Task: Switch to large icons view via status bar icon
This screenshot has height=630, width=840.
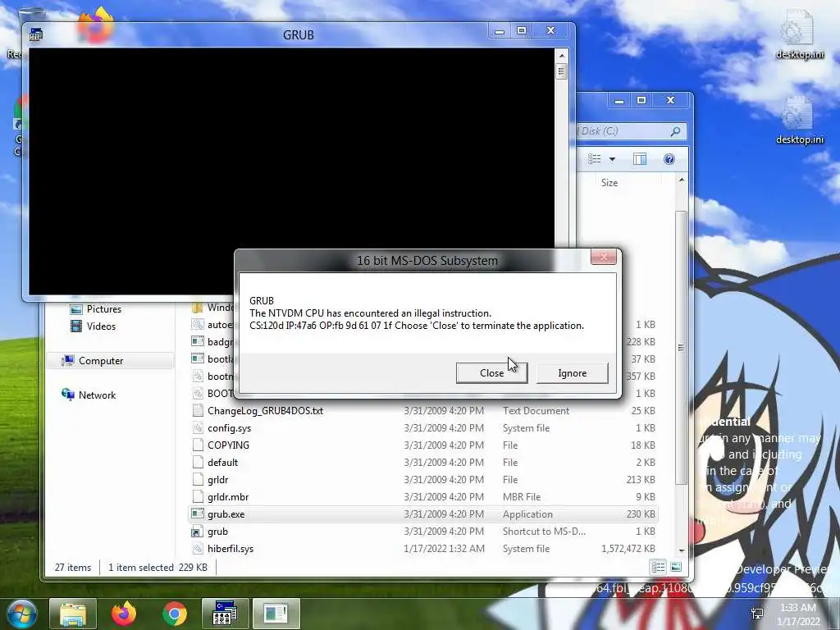Action: 676,567
